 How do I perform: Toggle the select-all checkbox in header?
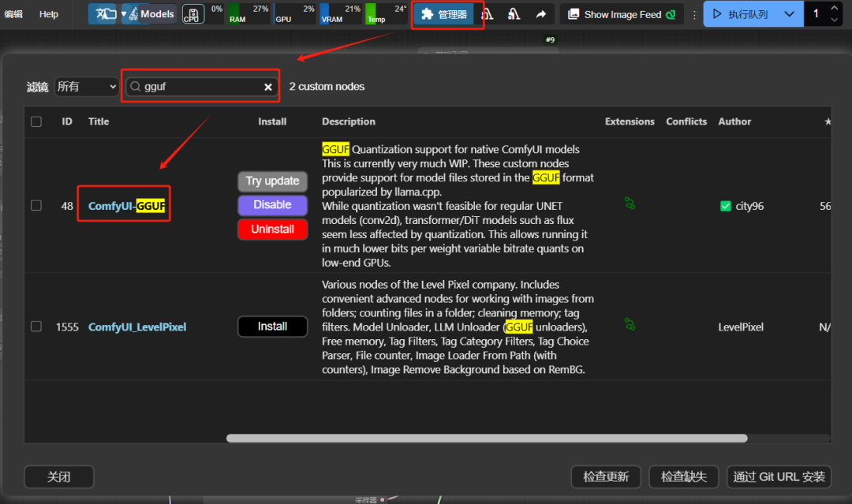tap(36, 121)
